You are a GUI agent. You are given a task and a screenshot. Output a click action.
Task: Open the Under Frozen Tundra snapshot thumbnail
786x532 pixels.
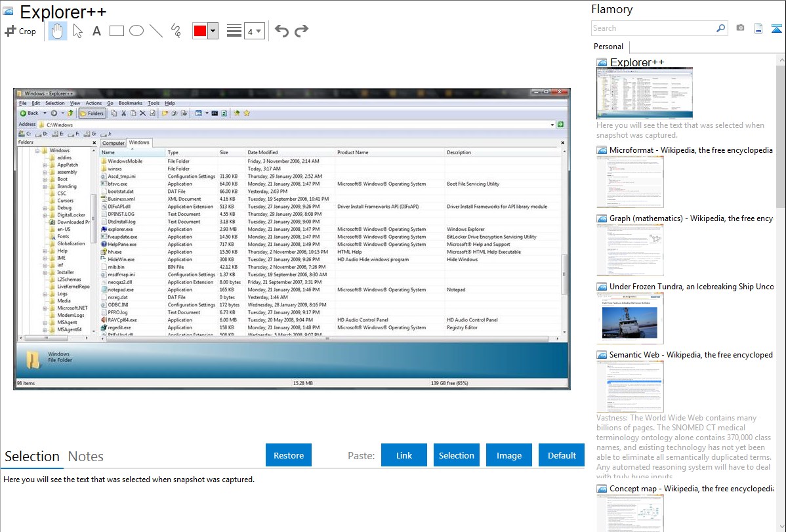click(x=630, y=318)
